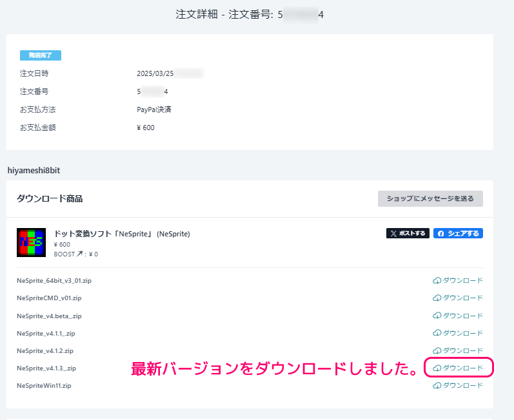Click the BOOST ¥ 0 text
Image resolution: width=514 pixels, height=420 pixels.
tap(75, 254)
